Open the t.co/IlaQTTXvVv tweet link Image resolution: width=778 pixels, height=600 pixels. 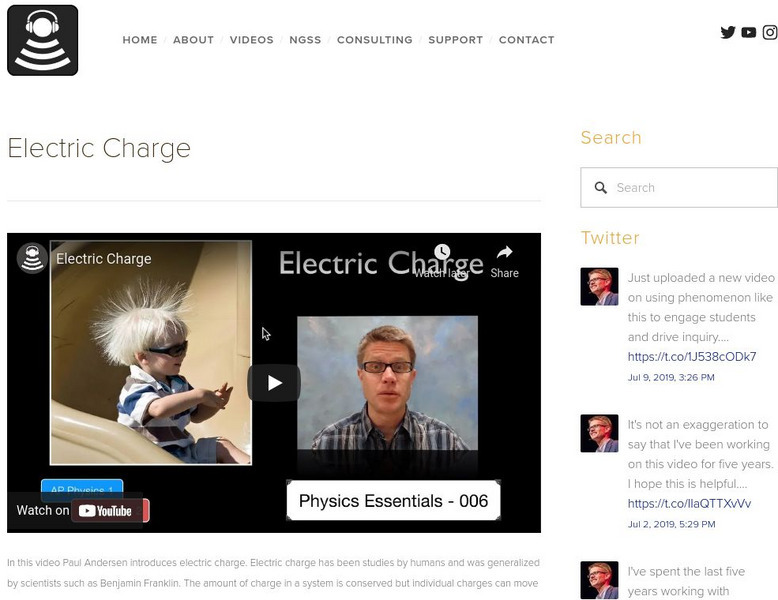click(689, 503)
